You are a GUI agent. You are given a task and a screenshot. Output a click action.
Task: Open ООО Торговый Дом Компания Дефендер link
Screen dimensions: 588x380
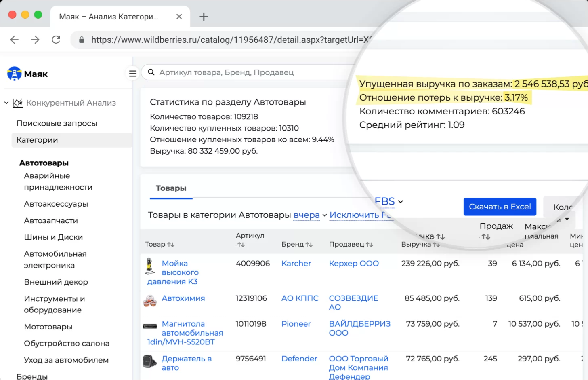(x=359, y=367)
